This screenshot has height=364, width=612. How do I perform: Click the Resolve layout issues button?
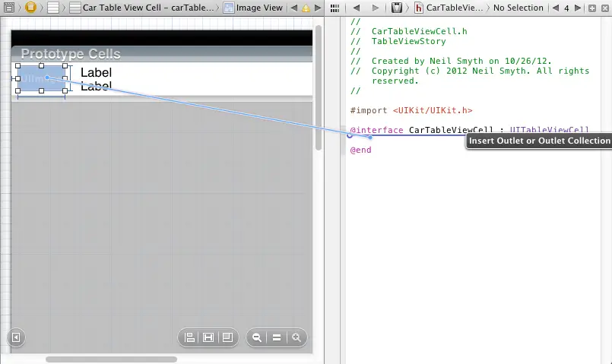click(227, 337)
